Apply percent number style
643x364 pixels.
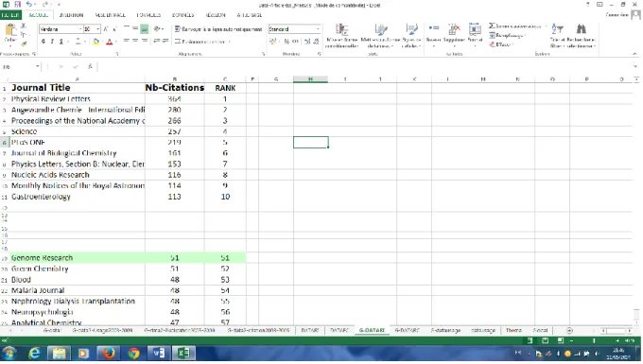(x=287, y=42)
